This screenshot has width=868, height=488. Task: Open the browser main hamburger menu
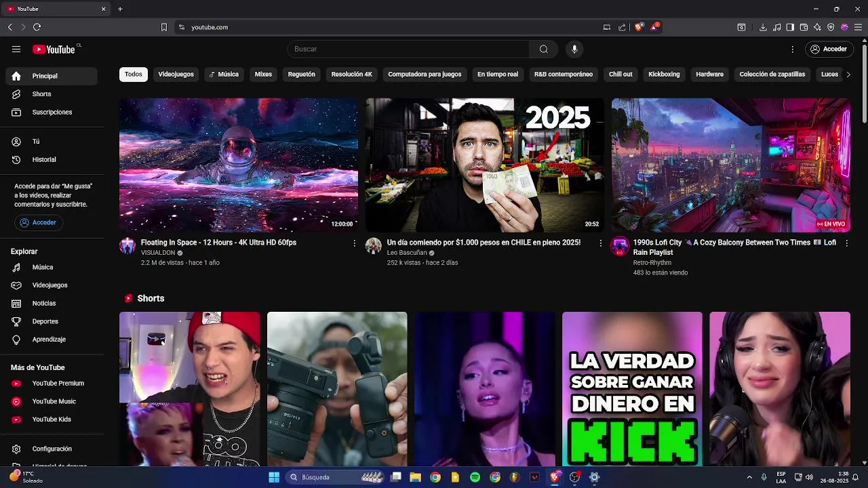click(x=858, y=27)
